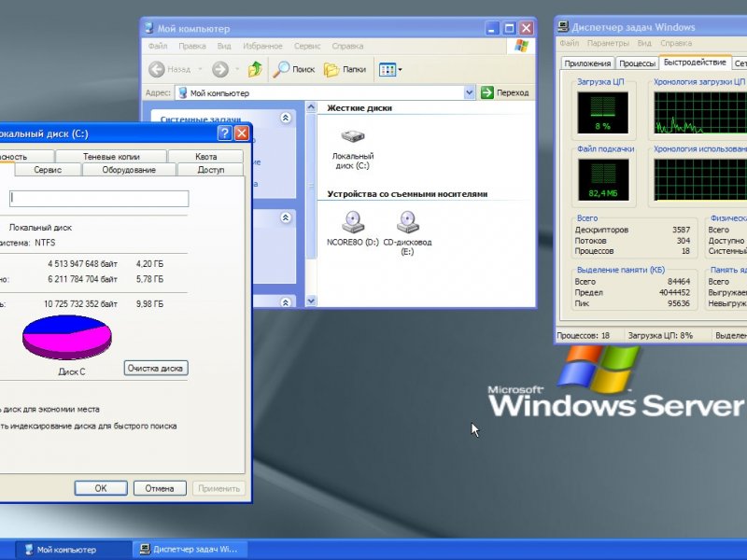
Task: Switch to Мой компьютер taskbar button
Action: click(74, 550)
